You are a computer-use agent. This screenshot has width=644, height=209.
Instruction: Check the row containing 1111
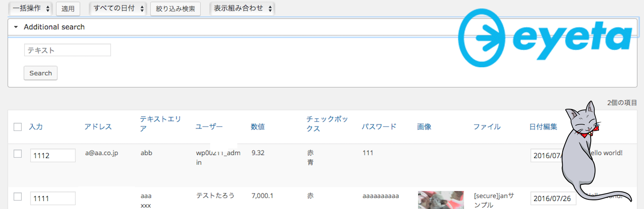[x=18, y=196]
